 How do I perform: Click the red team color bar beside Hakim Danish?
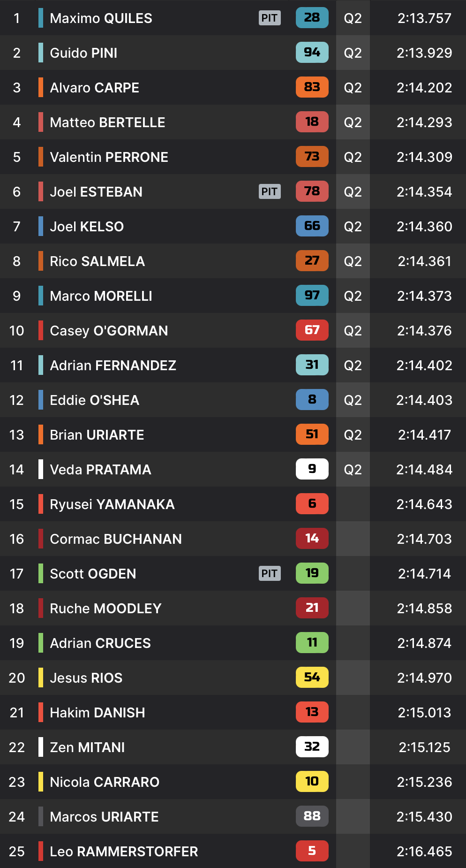41,712
